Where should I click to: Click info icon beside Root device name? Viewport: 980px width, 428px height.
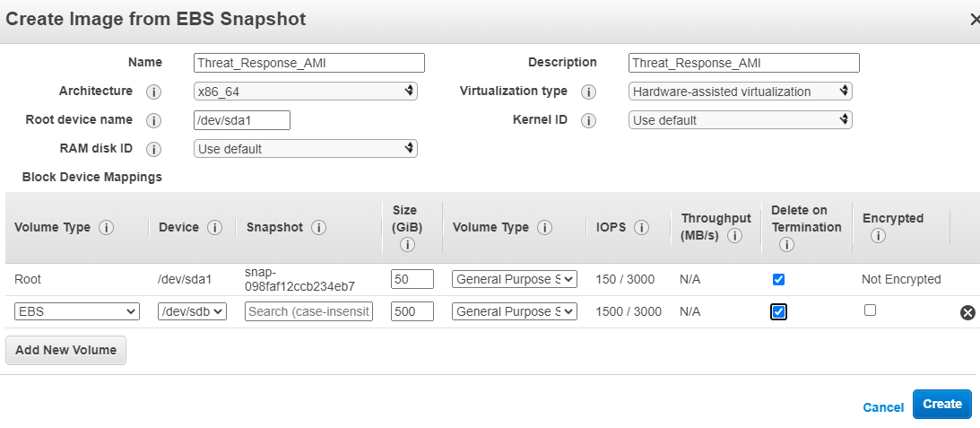click(x=153, y=120)
